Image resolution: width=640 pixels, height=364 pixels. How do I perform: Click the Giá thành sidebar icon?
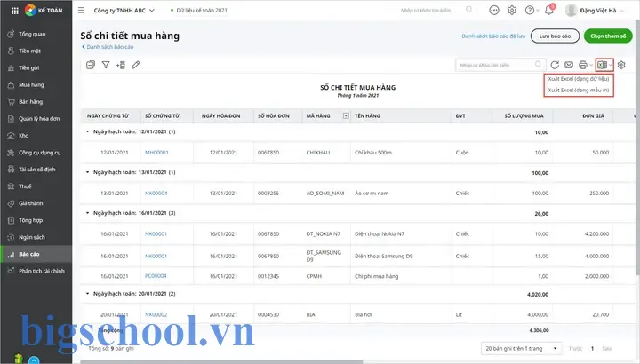11,203
